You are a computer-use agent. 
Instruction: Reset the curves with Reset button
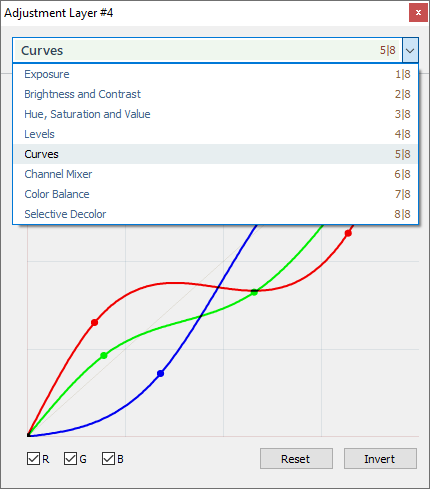296,459
